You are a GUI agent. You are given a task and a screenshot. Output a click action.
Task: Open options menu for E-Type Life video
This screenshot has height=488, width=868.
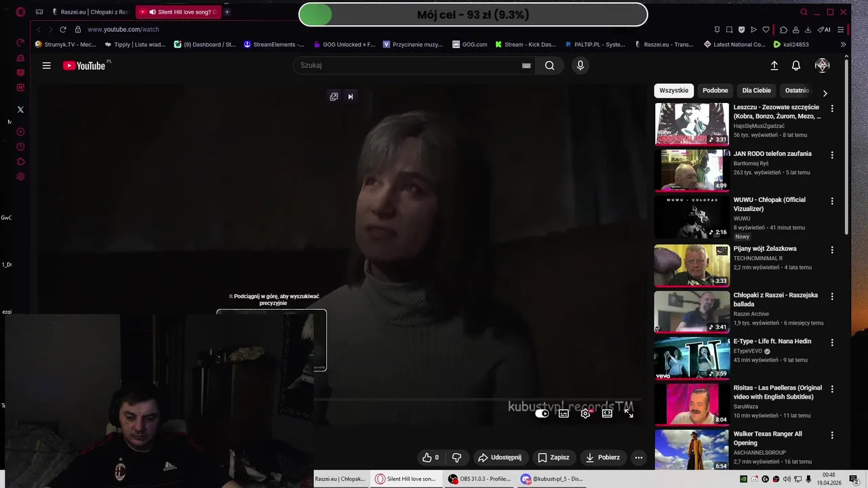pyautogui.click(x=832, y=342)
